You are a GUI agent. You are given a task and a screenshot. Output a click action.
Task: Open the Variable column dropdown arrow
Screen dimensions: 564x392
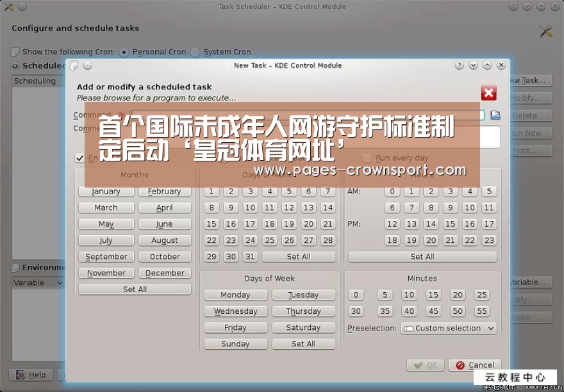(60, 283)
